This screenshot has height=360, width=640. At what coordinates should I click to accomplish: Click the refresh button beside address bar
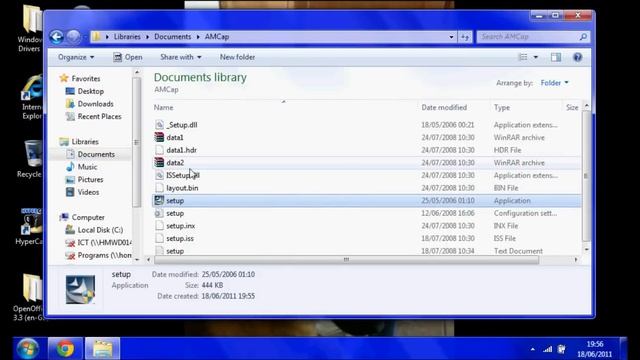(465, 37)
